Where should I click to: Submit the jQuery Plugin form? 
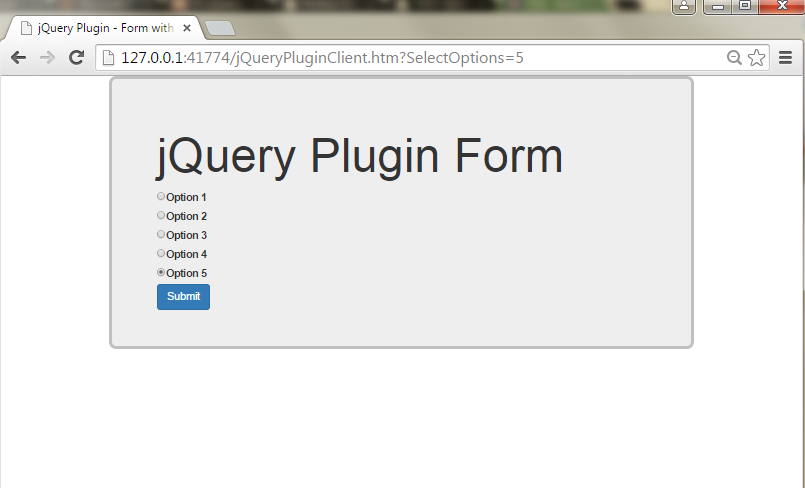[183, 297]
